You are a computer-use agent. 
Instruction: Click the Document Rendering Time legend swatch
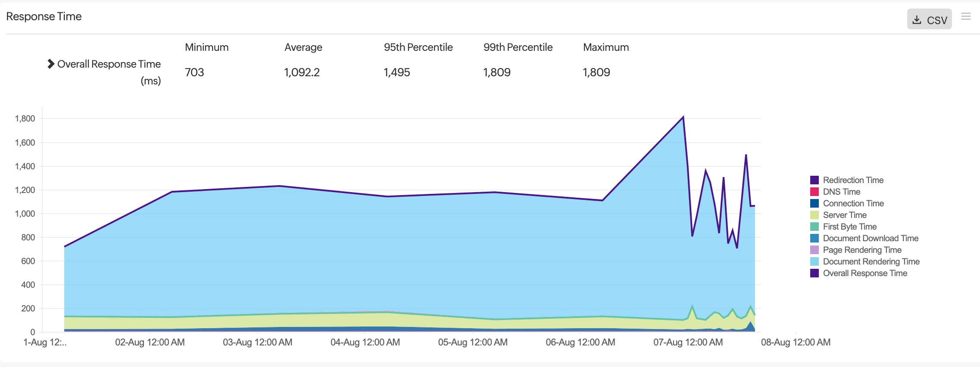tap(814, 261)
